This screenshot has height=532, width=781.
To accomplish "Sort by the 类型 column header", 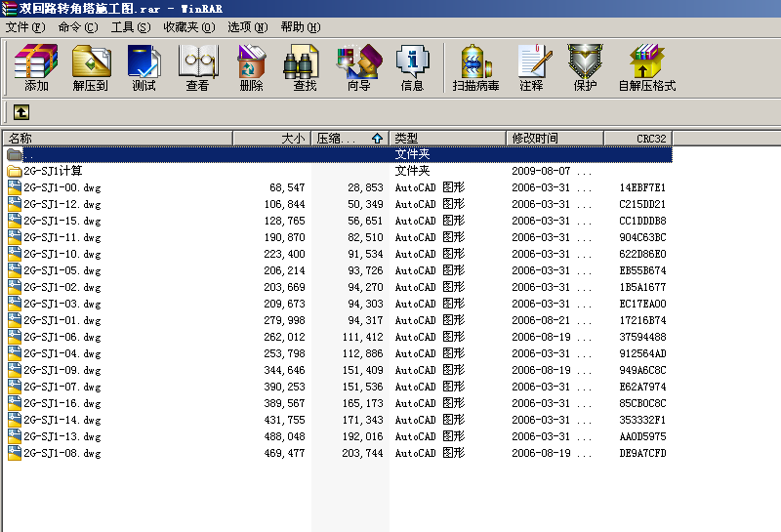I will 448,138.
